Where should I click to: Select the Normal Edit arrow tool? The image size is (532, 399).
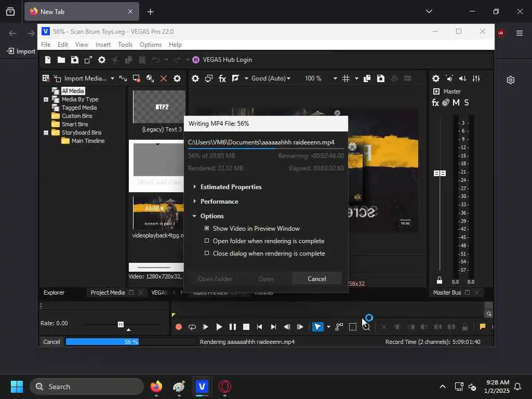point(317,327)
